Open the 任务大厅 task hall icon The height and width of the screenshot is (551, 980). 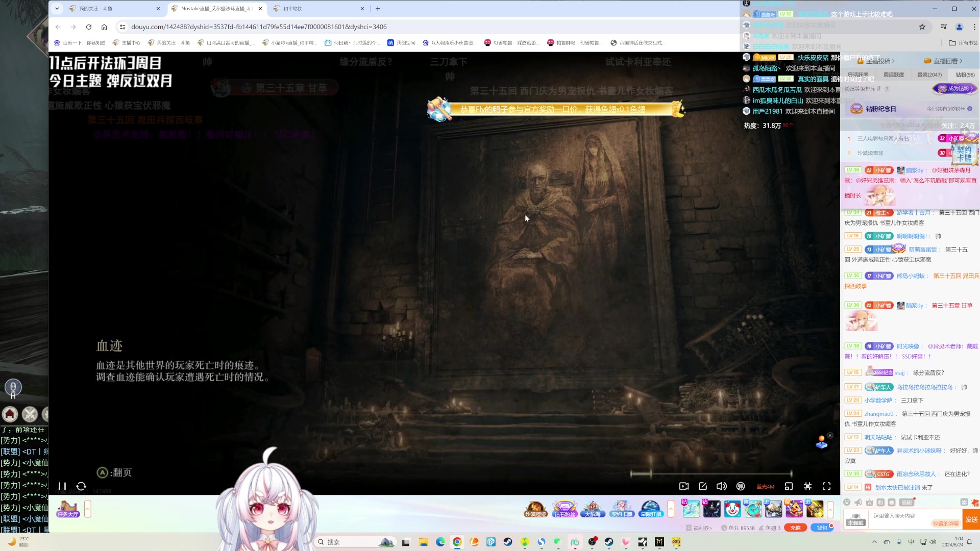[x=68, y=509]
